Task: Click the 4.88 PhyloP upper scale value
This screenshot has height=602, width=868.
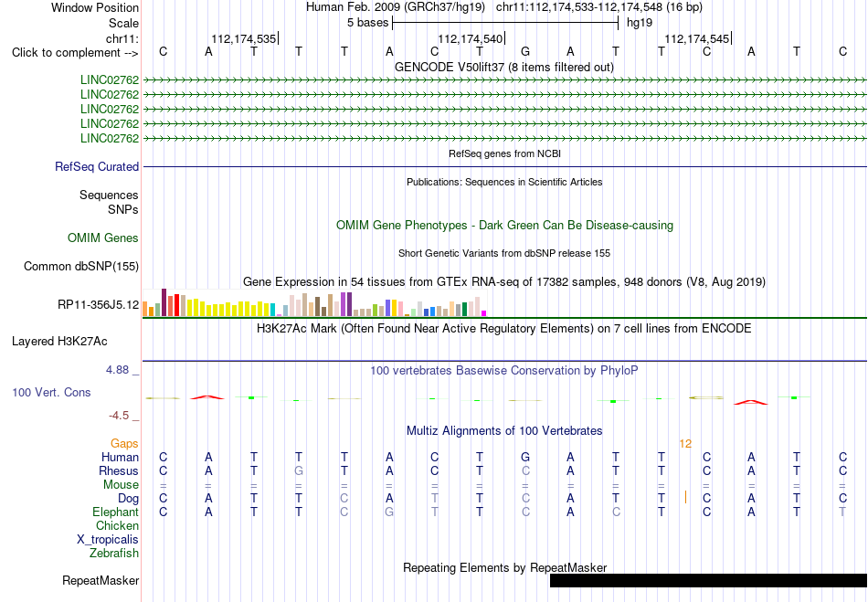Action: (x=117, y=370)
